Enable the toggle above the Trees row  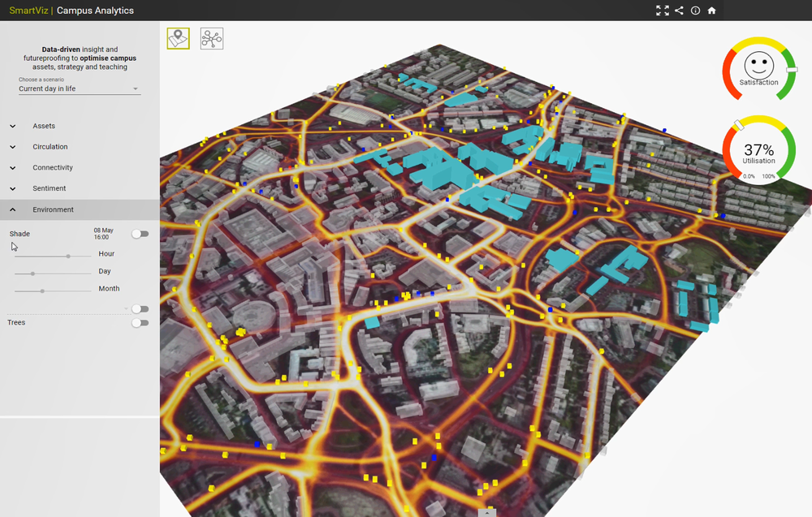pyautogui.click(x=140, y=308)
